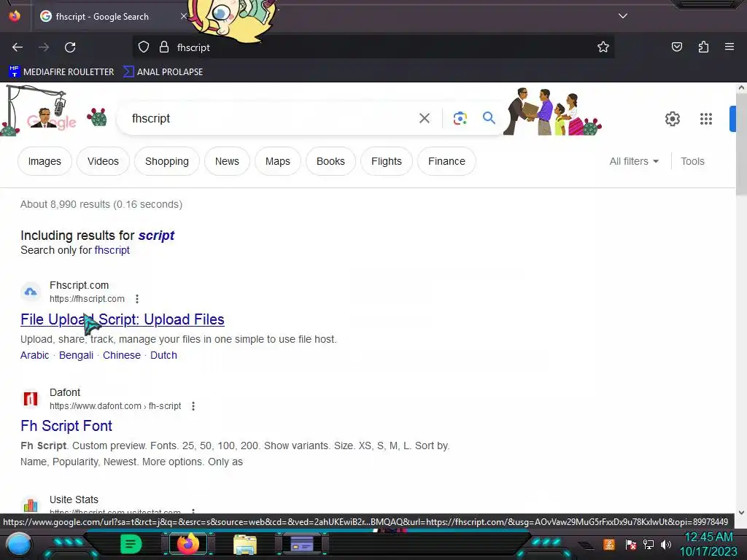Screen dimensions: 747x560
Task: Open the Fh Script Font result
Action: coord(66,426)
